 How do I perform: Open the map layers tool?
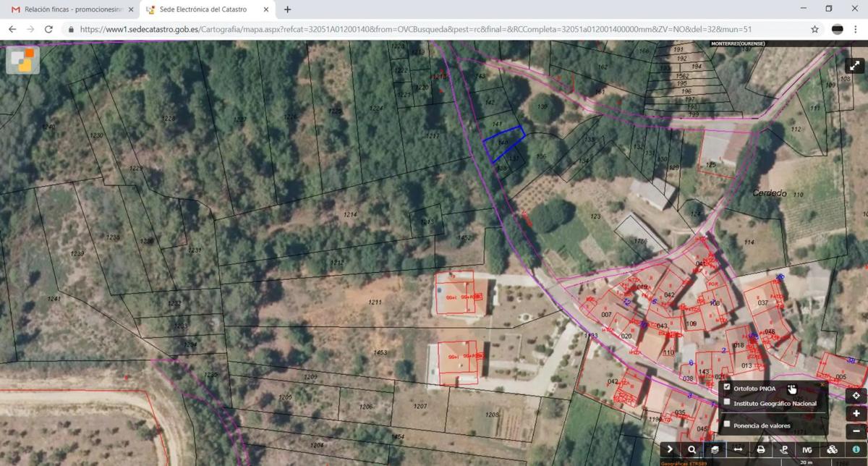[715, 449]
